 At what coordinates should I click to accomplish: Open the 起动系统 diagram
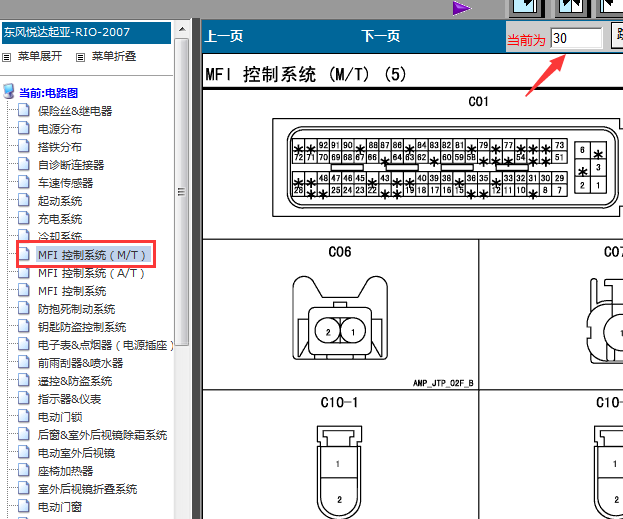[x=60, y=201]
